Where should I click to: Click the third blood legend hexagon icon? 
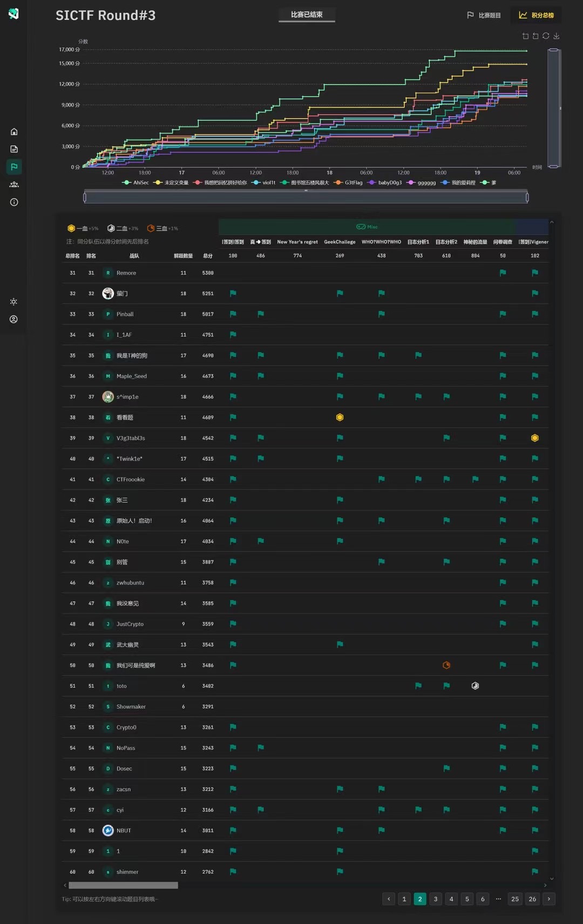151,228
